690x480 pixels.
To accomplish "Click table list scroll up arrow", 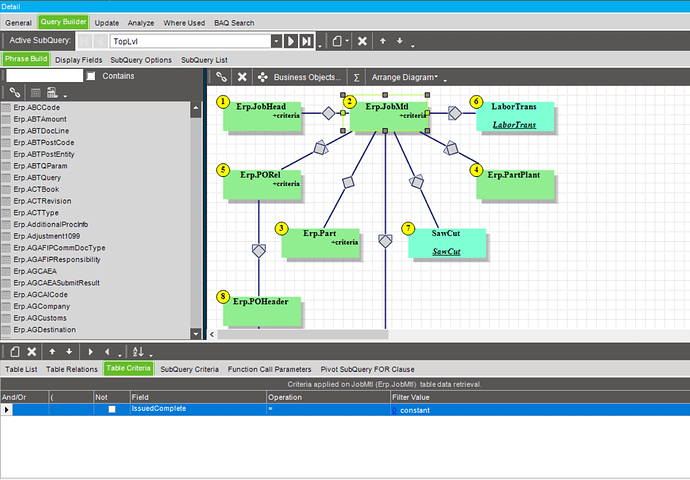I will click(196, 108).
